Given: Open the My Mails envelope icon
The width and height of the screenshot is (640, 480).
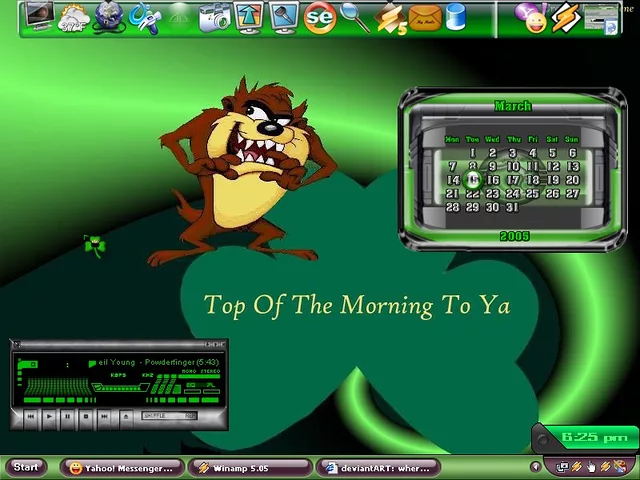Looking at the screenshot, I should (425, 18).
